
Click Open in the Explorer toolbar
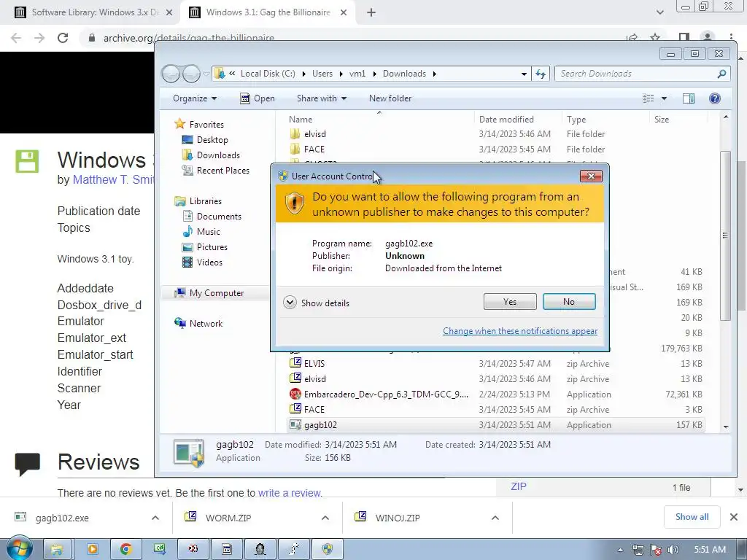point(258,98)
